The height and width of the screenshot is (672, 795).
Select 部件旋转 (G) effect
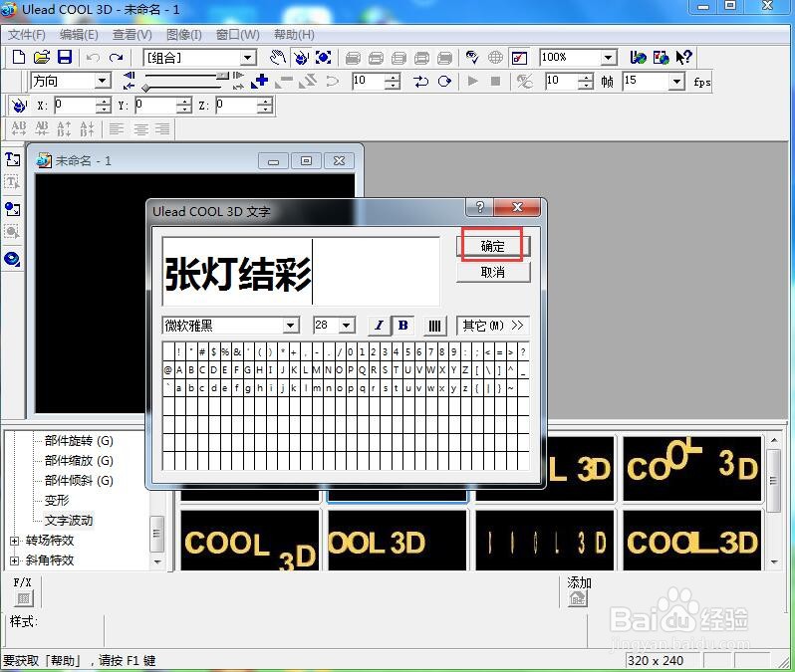coord(79,440)
